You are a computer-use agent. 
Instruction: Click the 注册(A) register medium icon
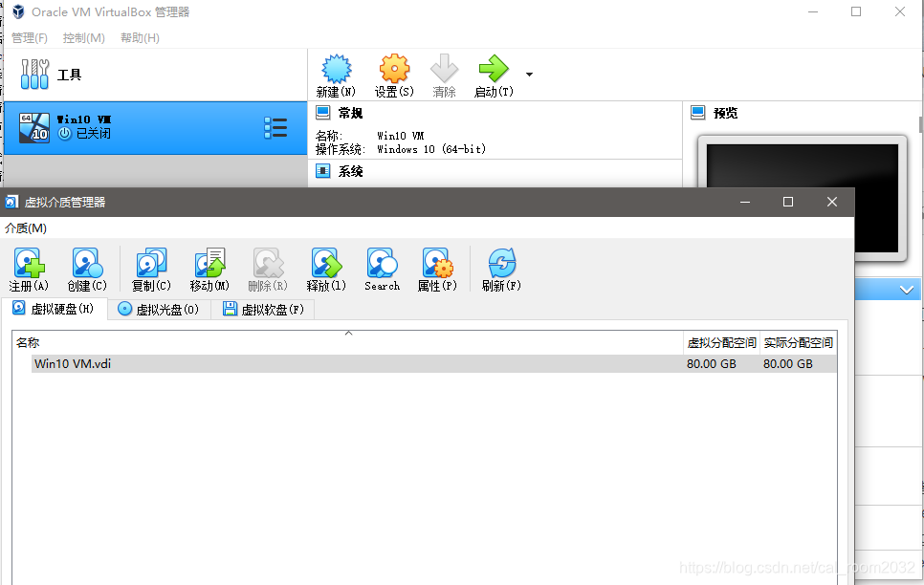pos(29,263)
